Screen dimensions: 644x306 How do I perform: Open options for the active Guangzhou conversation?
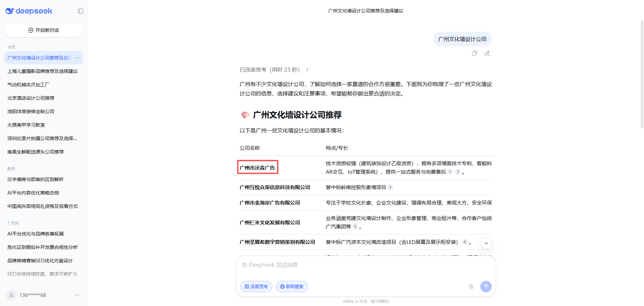(77, 58)
